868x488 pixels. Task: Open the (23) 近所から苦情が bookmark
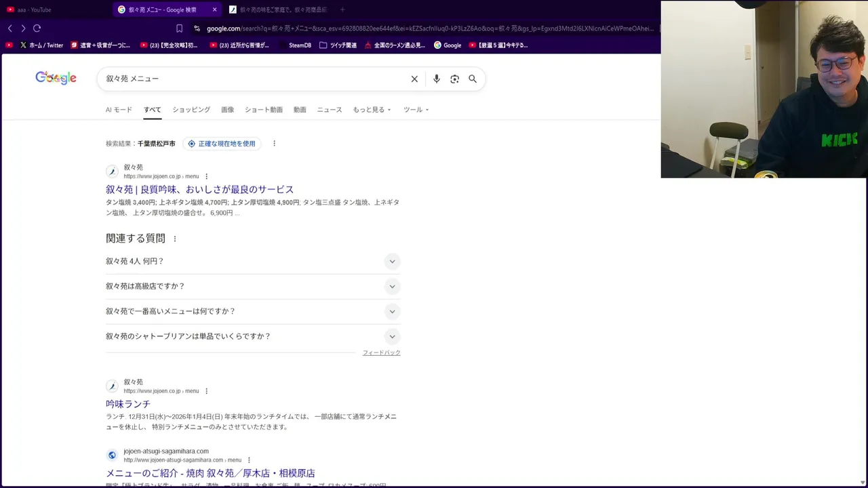[x=239, y=45]
